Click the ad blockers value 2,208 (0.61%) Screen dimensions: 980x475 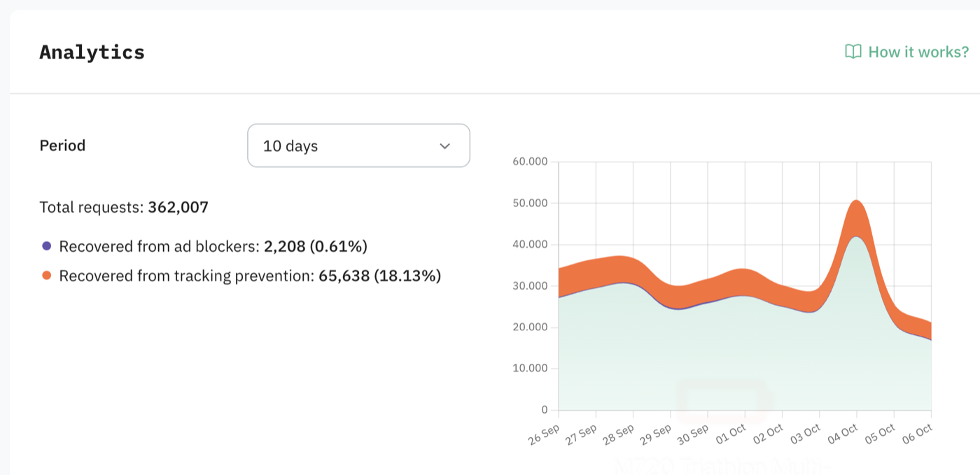(316, 246)
